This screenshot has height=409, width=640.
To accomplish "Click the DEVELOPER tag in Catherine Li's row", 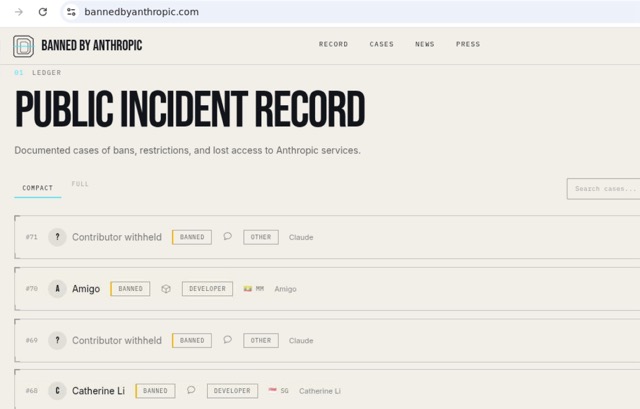I will (232, 391).
